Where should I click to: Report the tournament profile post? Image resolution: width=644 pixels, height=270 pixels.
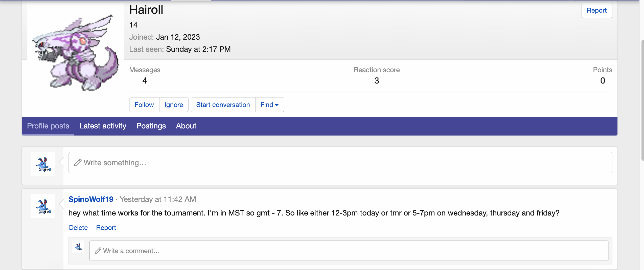point(106,228)
